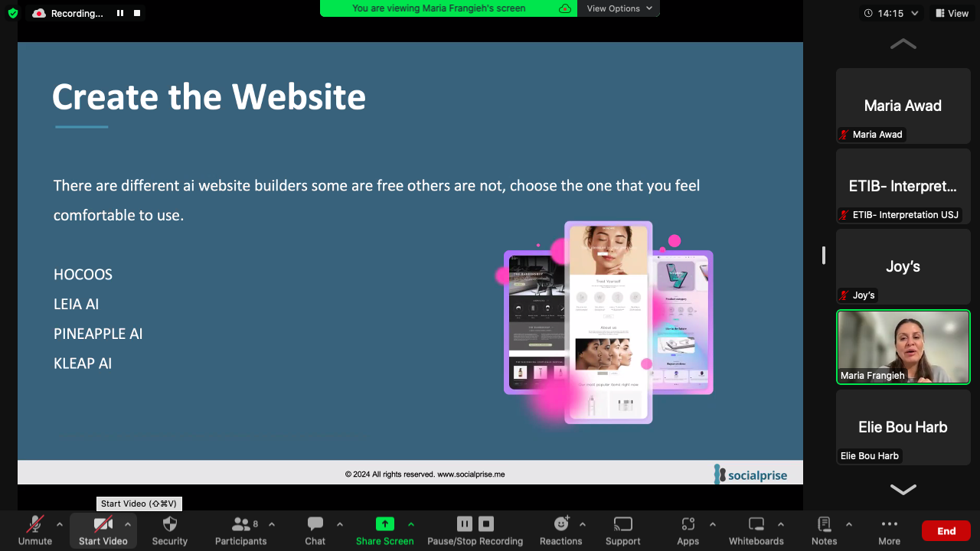The image size is (980, 551).
Task: Click 'PINEAPPLE AI' in the slide list
Action: pos(98,334)
